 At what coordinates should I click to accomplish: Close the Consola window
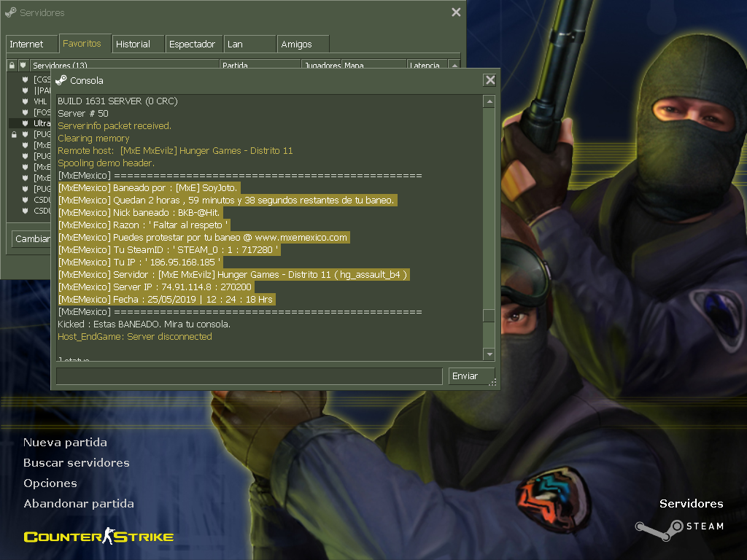click(489, 80)
